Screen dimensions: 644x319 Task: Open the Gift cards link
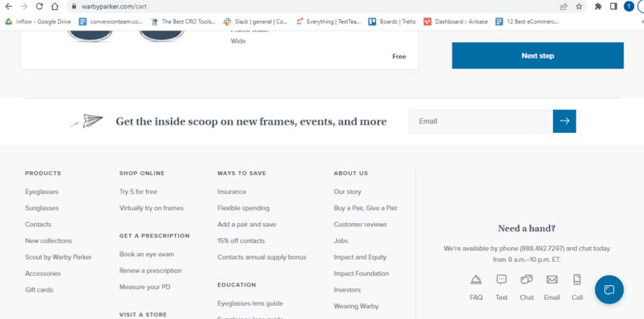[39, 290]
